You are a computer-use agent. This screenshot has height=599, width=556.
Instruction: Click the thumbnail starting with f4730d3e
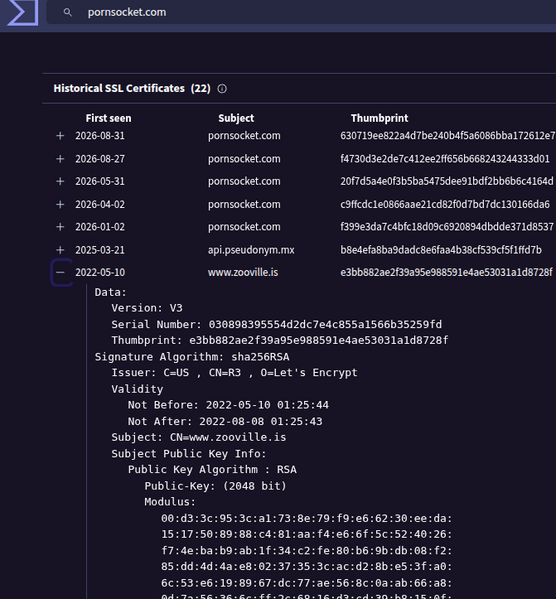[445, 159]
